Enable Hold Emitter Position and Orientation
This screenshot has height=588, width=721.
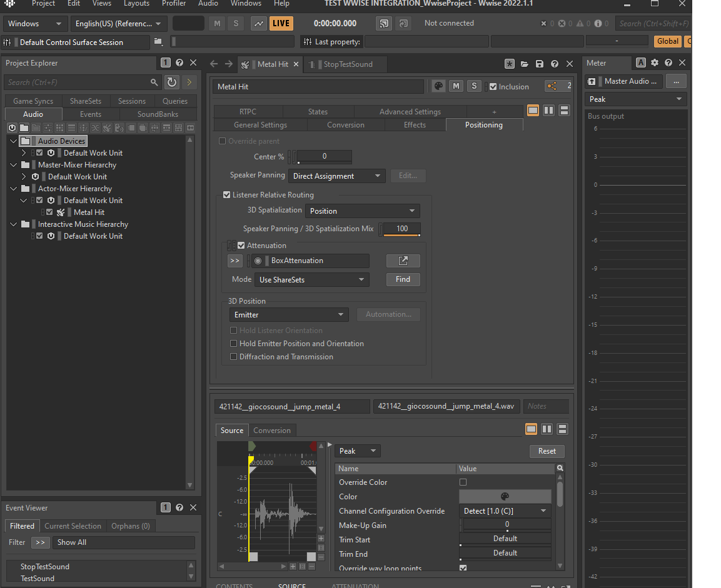tap(234, 343)
